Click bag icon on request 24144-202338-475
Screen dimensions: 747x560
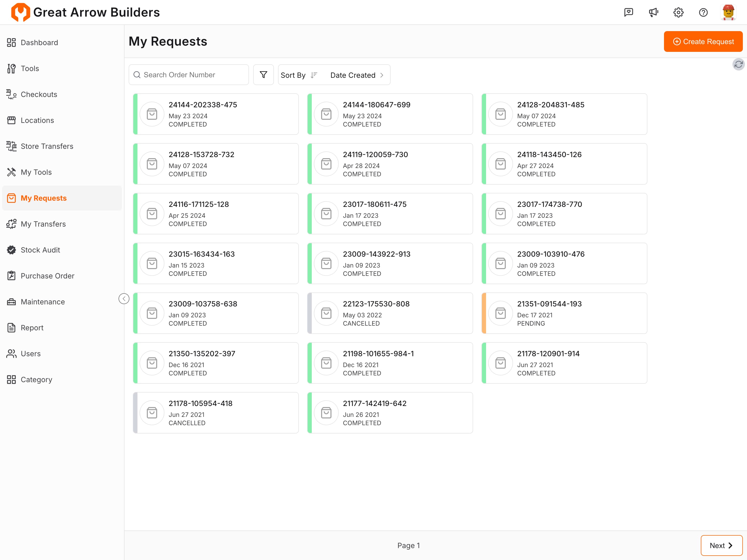[152, 114]
